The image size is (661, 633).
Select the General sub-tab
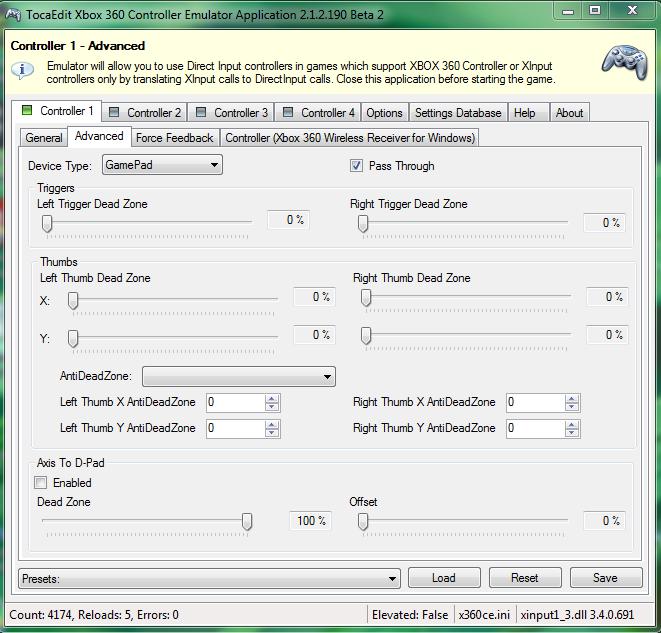pos(43,138)
